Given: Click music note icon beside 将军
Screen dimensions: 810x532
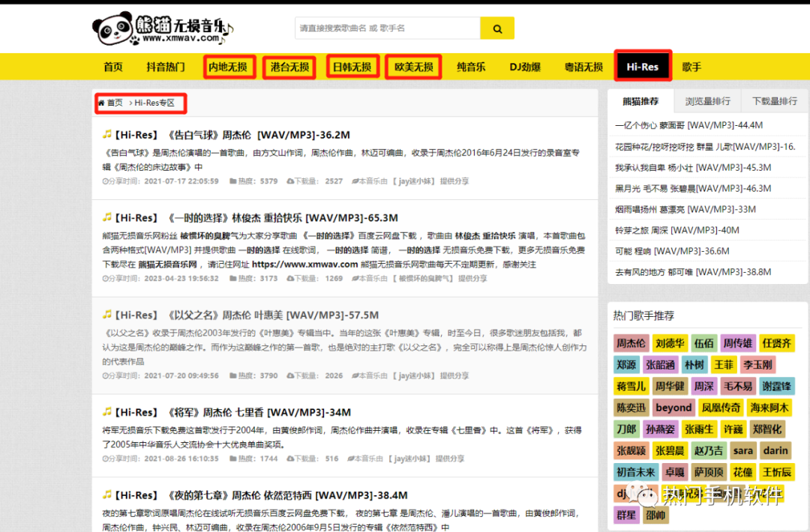Looking at the screenshot, I should coord(107,411).
